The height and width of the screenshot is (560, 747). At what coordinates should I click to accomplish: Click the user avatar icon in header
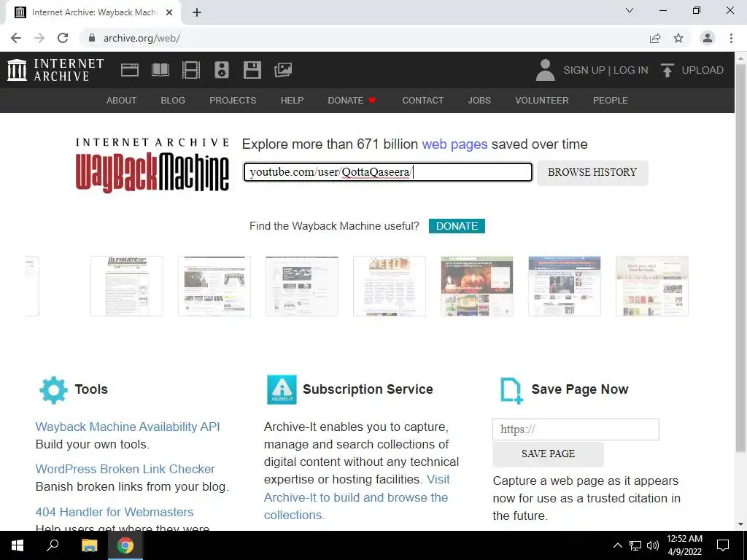point(546,70)
